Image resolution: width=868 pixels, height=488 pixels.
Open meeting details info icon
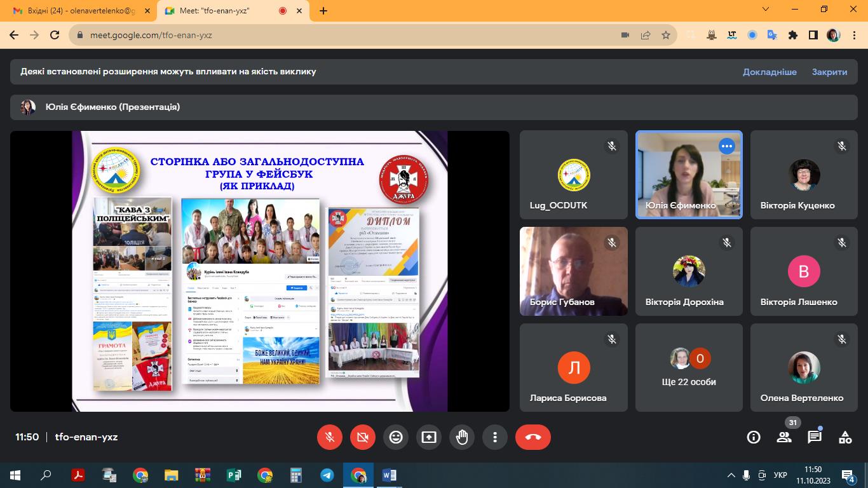tap(754, 437)
